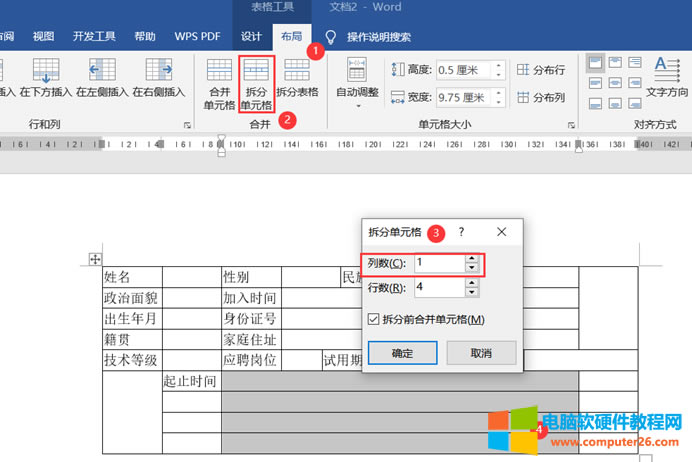Switch to the Design (设计) tab
The height and width of the screenshot is (462, 692).
click(x=251, y=37)
